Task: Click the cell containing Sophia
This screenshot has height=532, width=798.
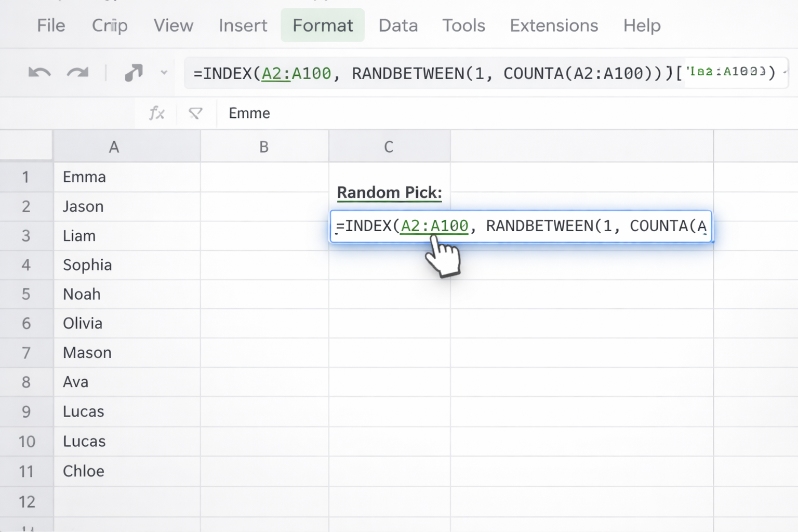Action: pyautogui.click(x=127, y=265)
